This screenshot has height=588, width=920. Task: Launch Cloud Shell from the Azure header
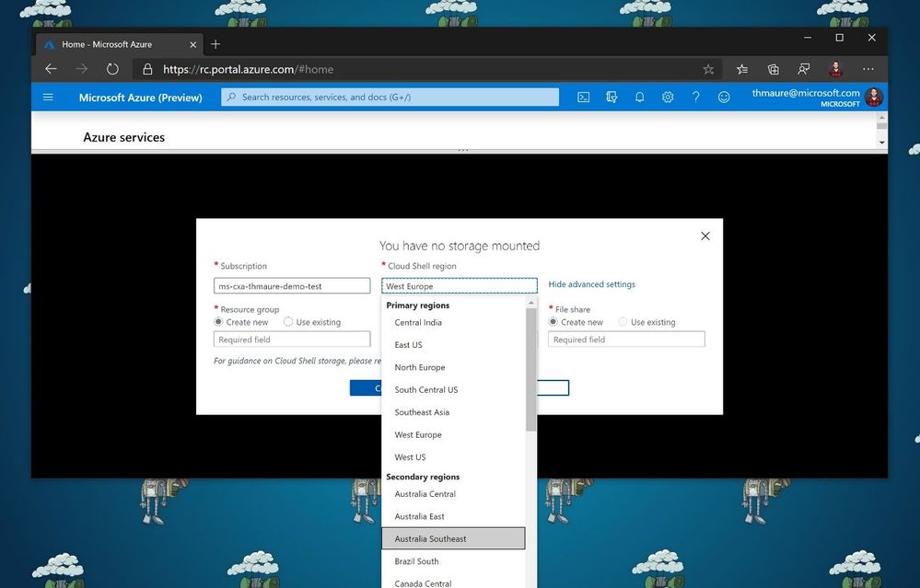tap(583, 98)
